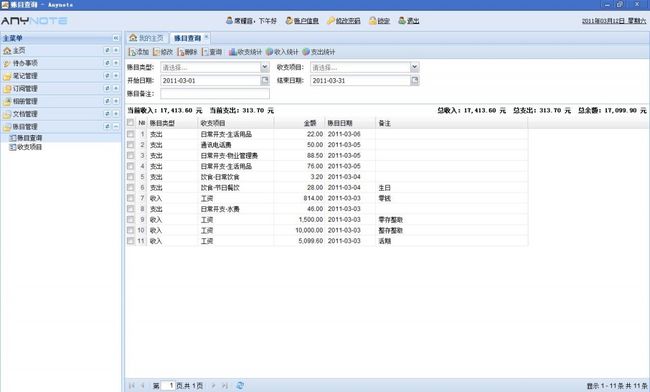Refresh the table via paging refresh icon

coord(240,385)
